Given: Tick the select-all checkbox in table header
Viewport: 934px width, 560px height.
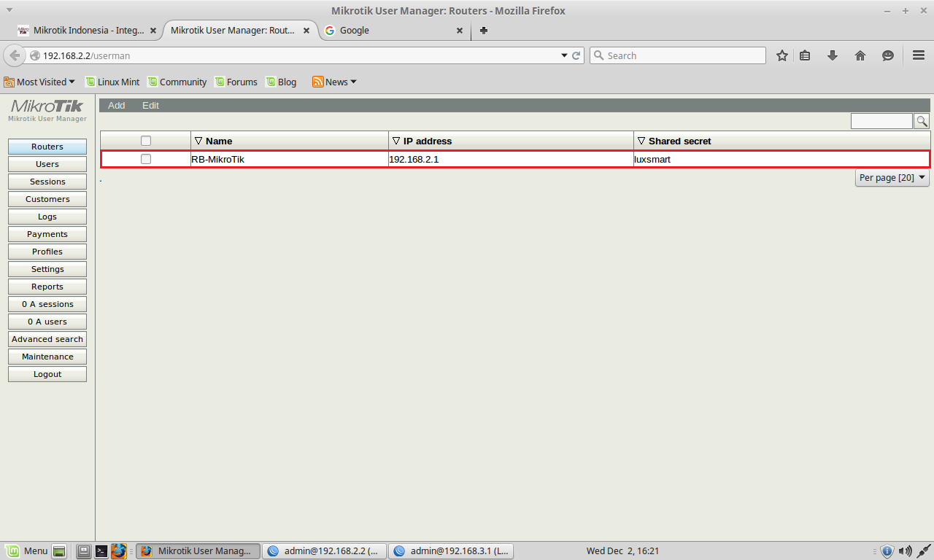Looking at the screenshot, I should (146, 141).
